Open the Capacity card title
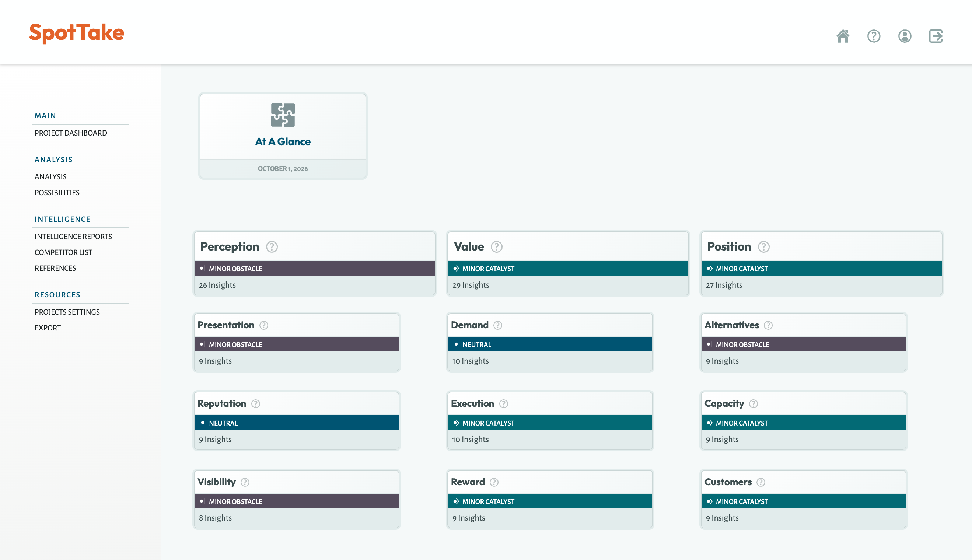Viewport: 972px width, 560px height. (x=724, y=403)
